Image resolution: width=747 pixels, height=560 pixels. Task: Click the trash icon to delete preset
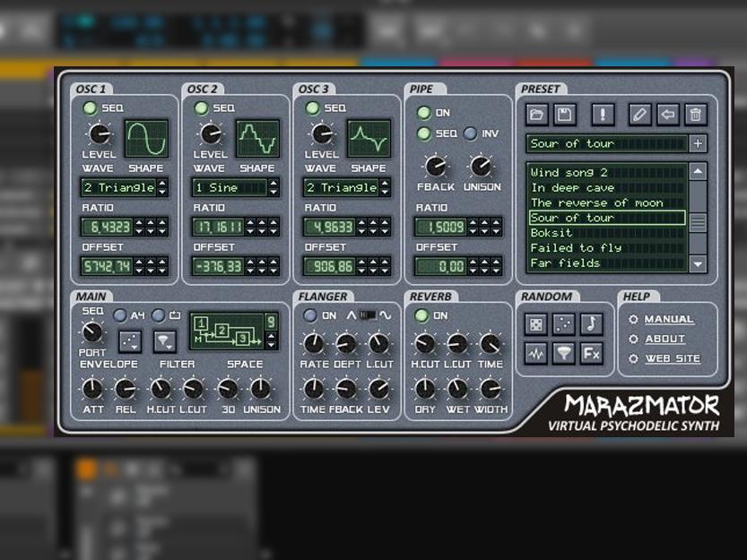click(696, 114)
